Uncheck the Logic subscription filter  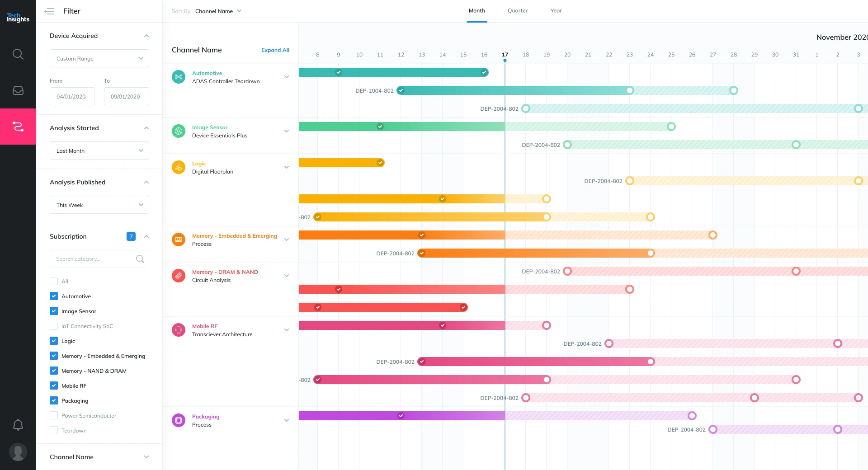tap(54, 341)
